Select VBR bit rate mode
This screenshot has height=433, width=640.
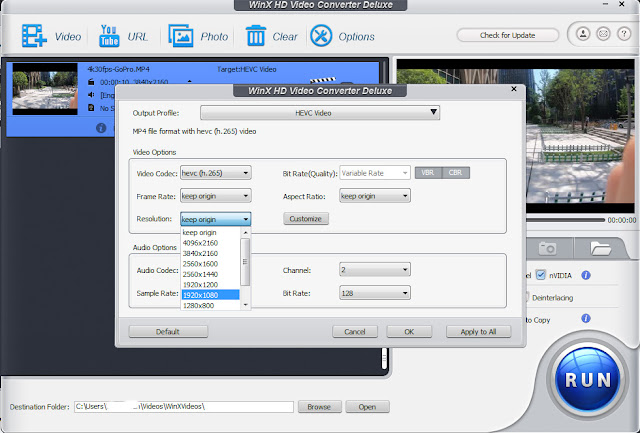(428, 173)
